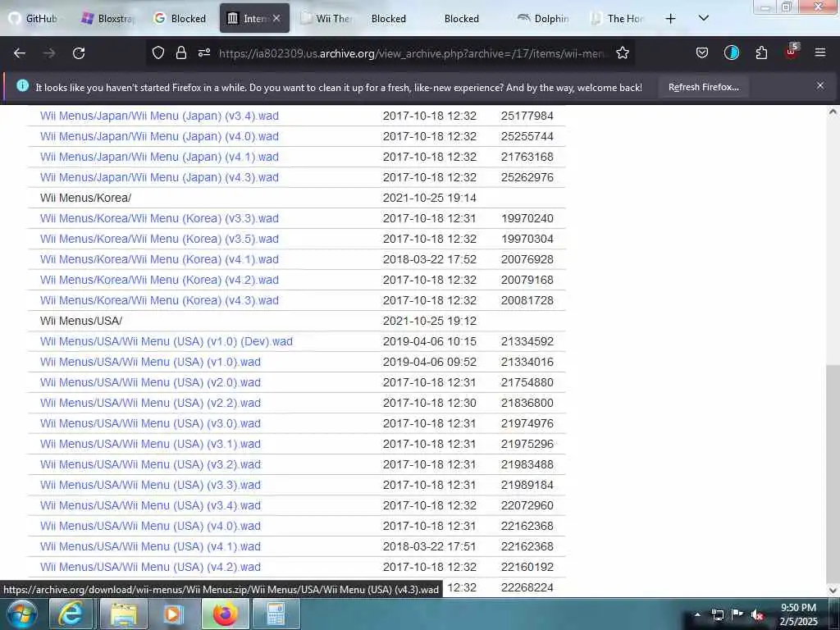The width and height of the screenshot is (840, 630).
Task: Open the Firefox application menu
Action: click(x=820, y=52)
